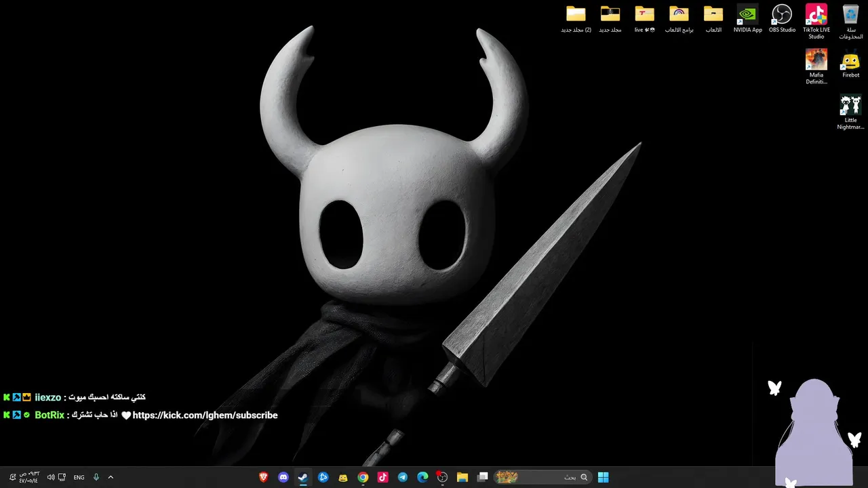
Task: Launch OBS Studio from the desktop
Action: (x=782, y=19)
